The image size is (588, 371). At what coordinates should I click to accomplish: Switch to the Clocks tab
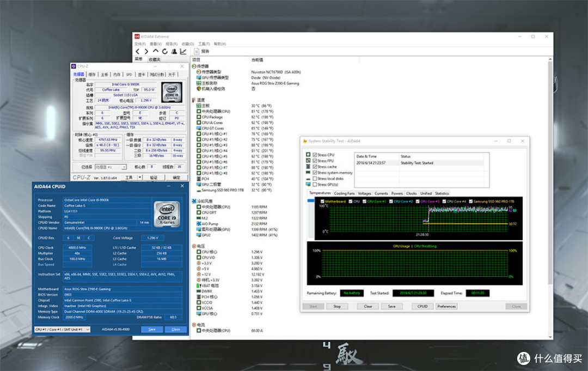coord(412,193)
